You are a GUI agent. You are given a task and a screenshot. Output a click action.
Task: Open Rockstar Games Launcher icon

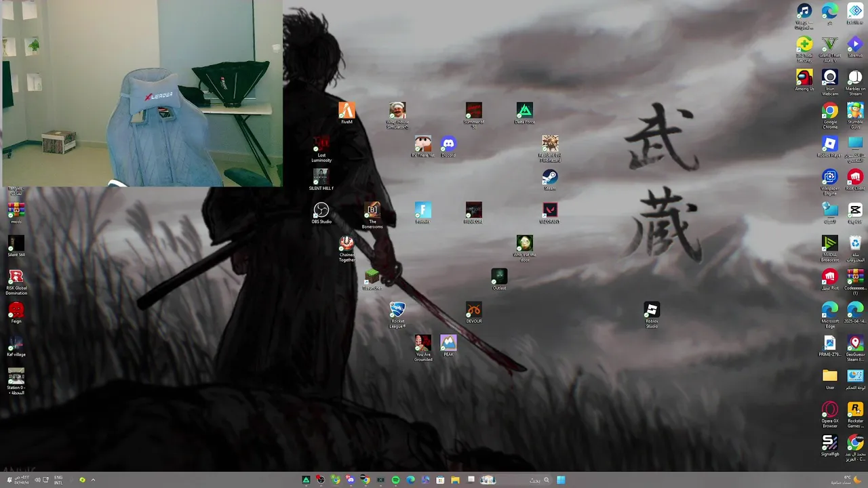[x=855, y=415]
